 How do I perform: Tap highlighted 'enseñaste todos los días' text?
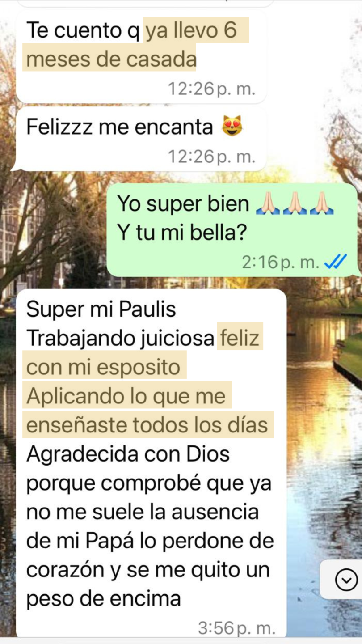tap(147, 426)
